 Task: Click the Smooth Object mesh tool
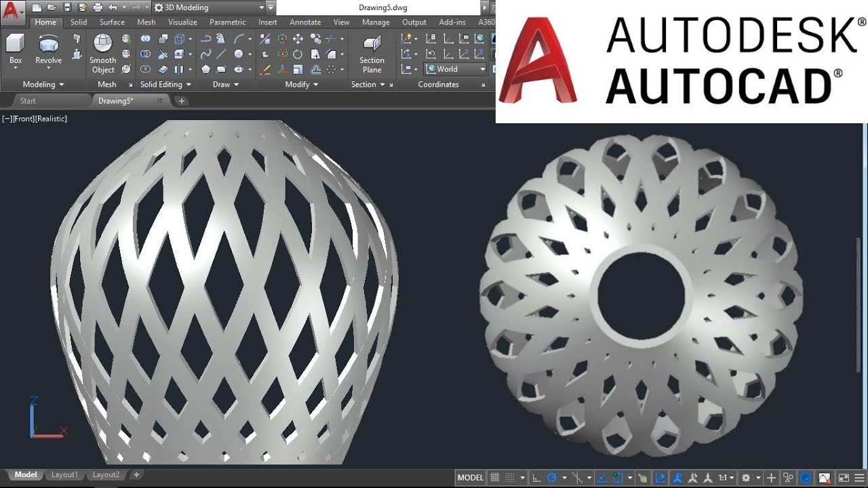(x=103, y=53)
